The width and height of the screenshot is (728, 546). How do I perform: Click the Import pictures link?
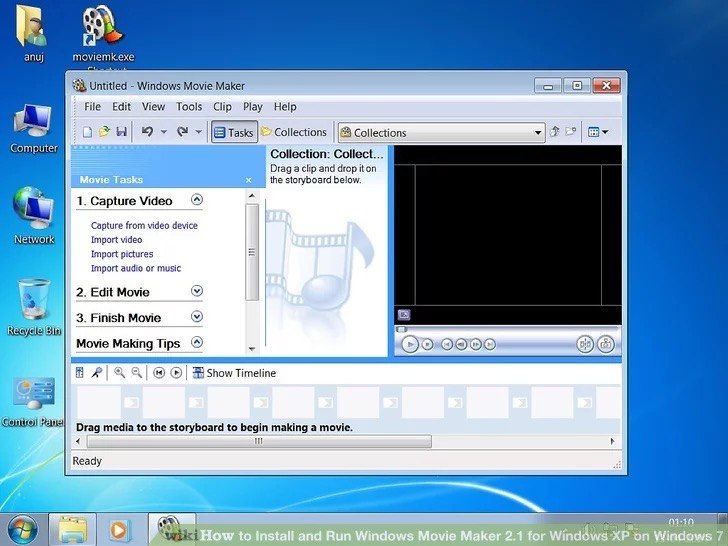click(122, 254)
